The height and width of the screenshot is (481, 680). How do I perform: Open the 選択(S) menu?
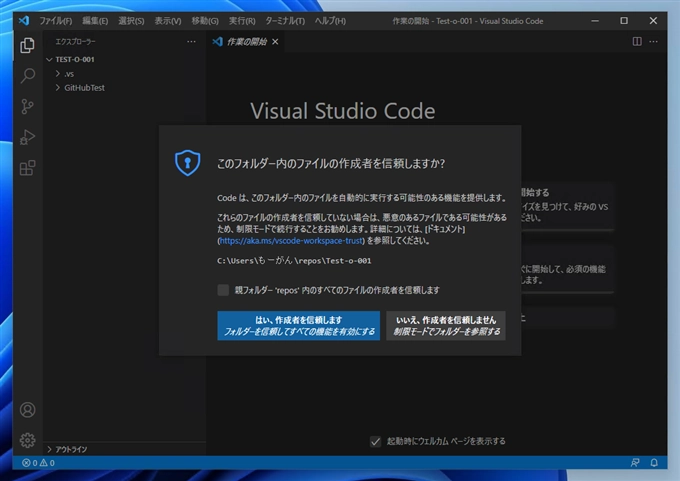pos(131,21)
